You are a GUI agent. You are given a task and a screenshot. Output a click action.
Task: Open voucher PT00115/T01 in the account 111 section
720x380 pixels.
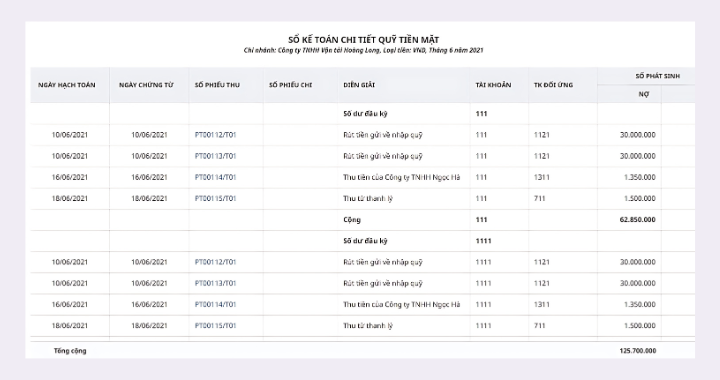pyautogui.click(x=215, y=198)
